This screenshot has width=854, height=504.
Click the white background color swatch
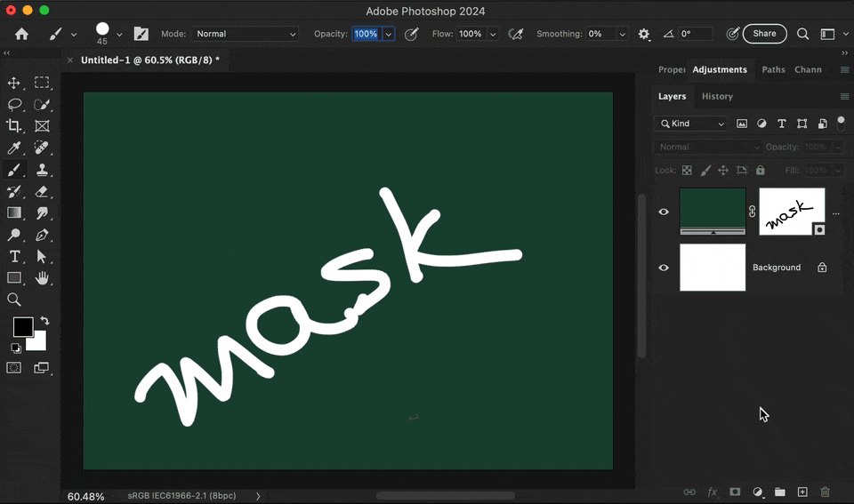point(38,342)
